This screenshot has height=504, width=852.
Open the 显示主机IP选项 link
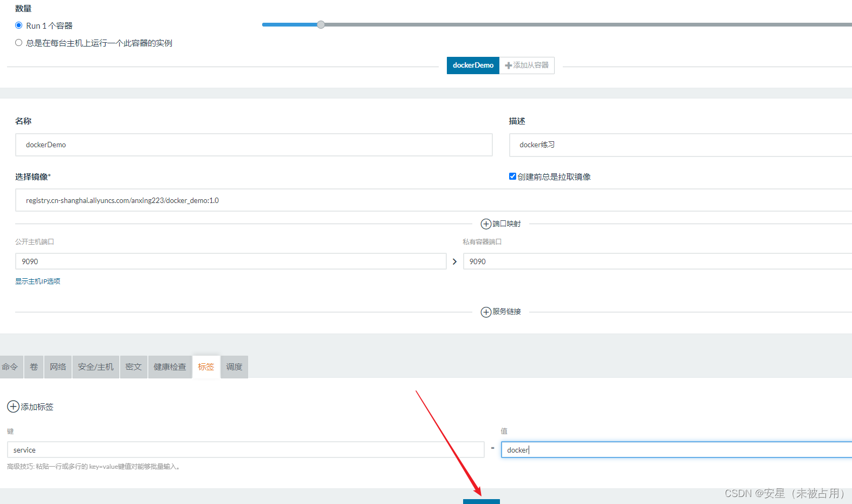pyautogui.click(x=38, y=282)
